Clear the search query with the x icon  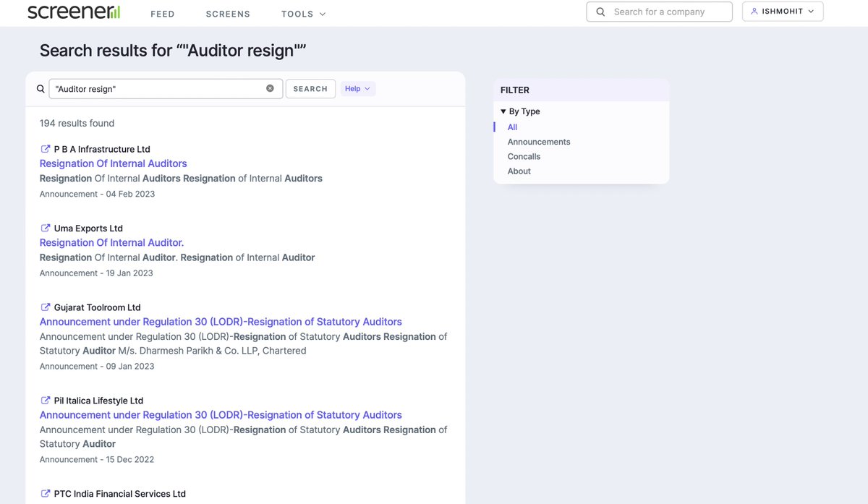pyautogui.click(x=270, y=88)
